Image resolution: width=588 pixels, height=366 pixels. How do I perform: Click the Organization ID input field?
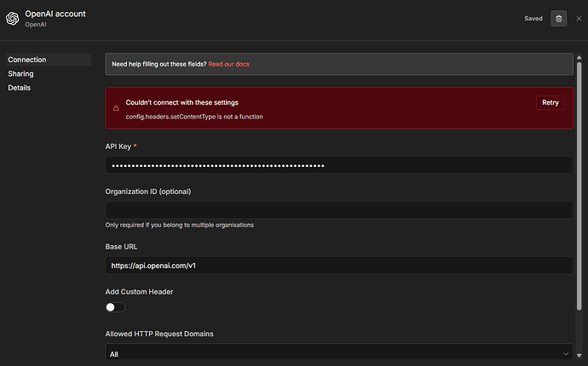[339, 210]
